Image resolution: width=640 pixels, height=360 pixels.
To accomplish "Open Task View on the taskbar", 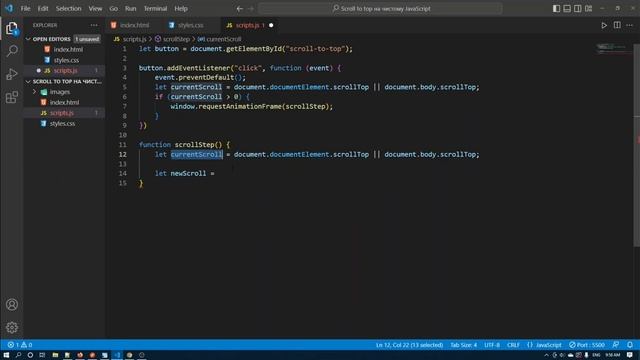I will tap(42, 355).
